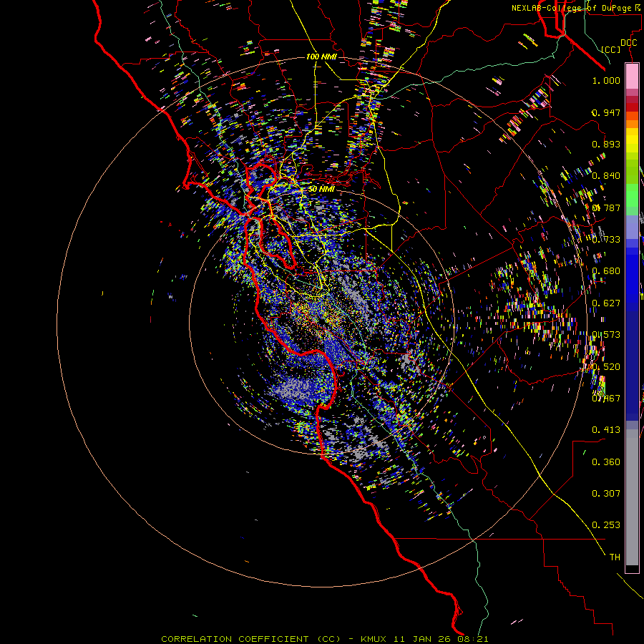Select the 0.627 legend value

606,303
